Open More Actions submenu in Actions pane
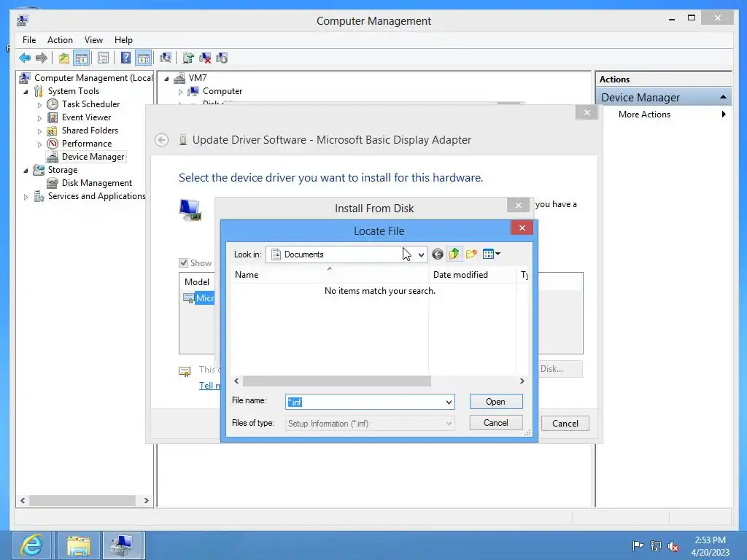The width and height of the screenshot is (747, 560). coord(664,114)
